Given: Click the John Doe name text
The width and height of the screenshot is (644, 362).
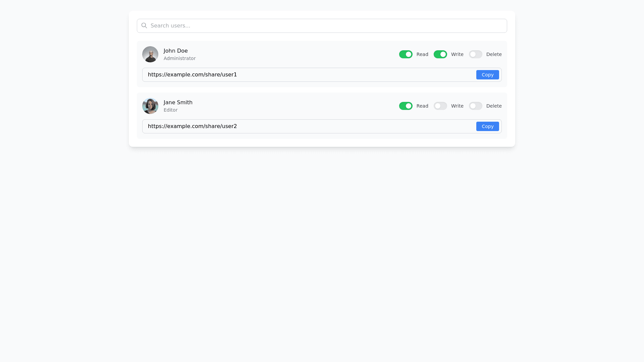Looking at the screenshot, I should 175,51.
